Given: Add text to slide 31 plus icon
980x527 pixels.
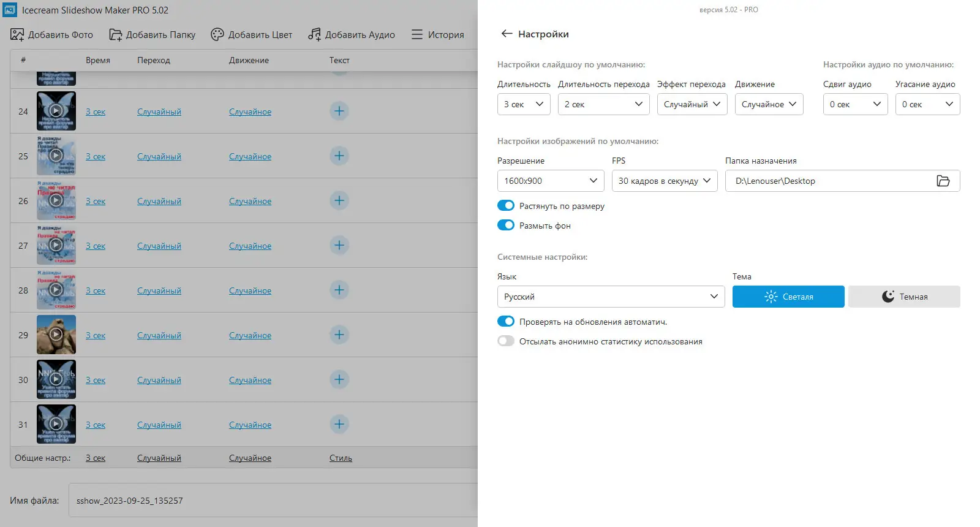Looking at the screenshot, I should (x=339, y=424).
